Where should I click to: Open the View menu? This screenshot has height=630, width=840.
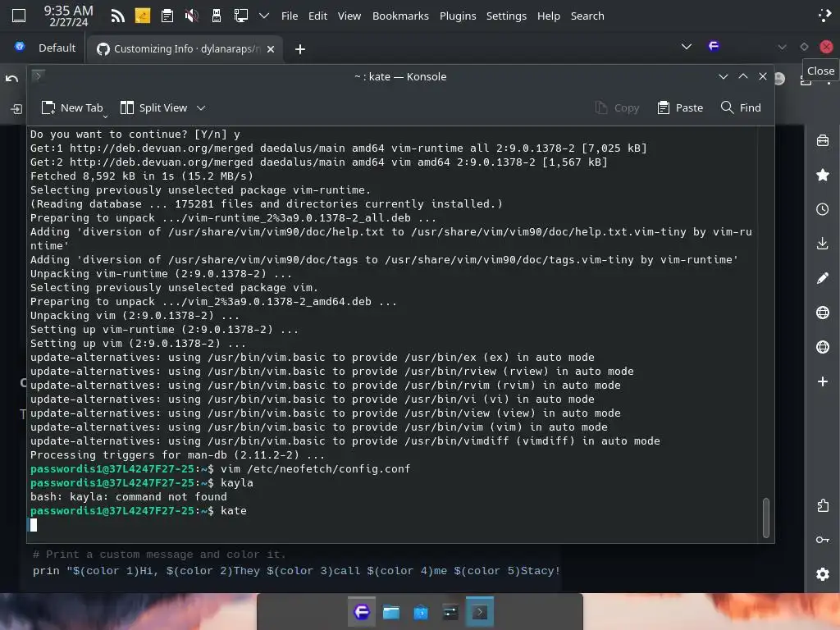(349, 16)
